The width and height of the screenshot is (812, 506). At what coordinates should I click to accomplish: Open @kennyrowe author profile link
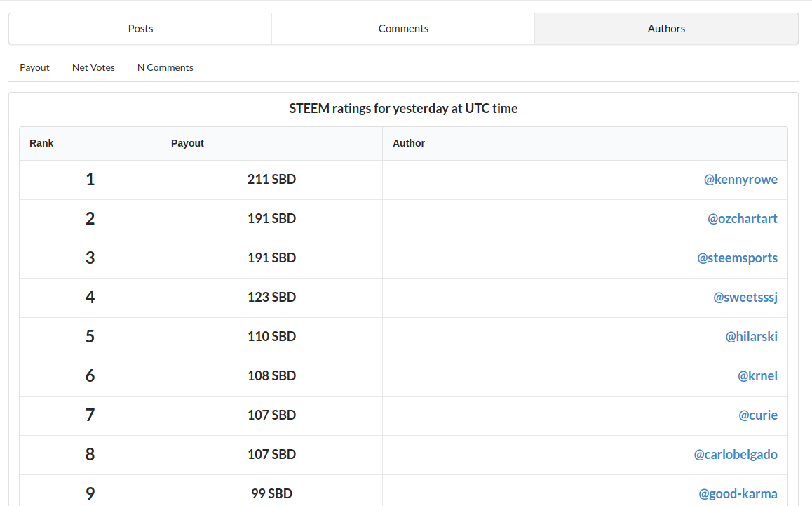click(x=740, y=180)
